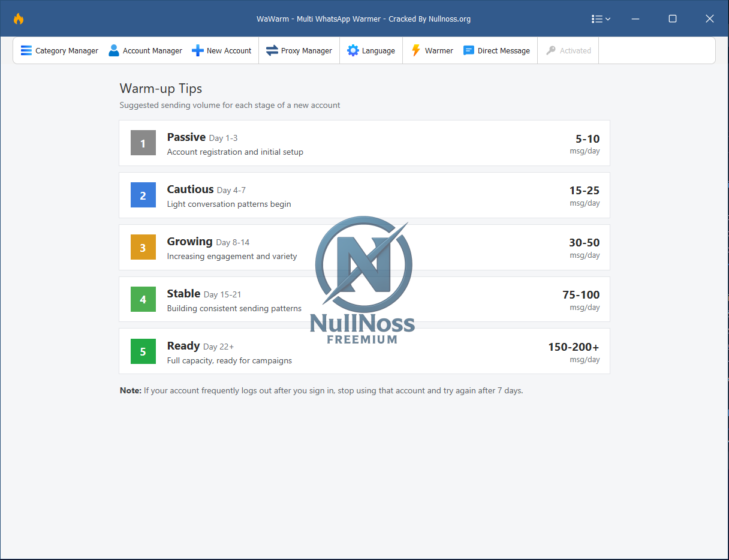
Task: Click the green number 5 stage badge
Action: (143, 351)
